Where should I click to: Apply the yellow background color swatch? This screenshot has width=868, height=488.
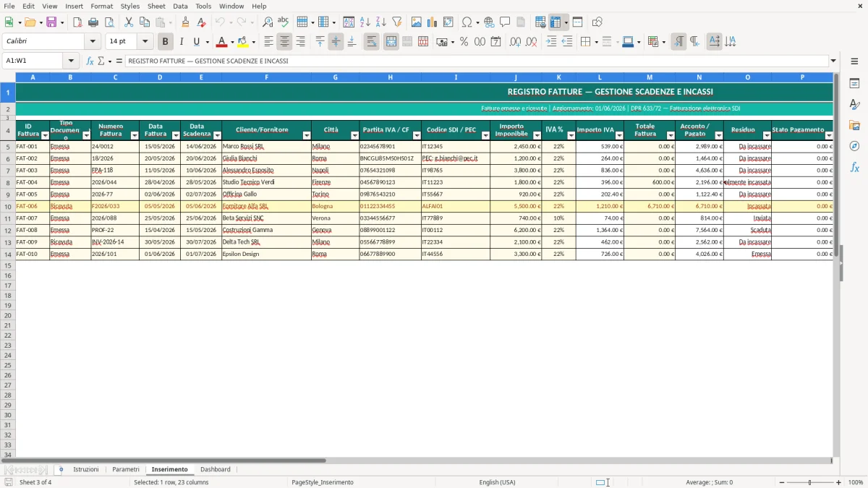pos(243,42)
